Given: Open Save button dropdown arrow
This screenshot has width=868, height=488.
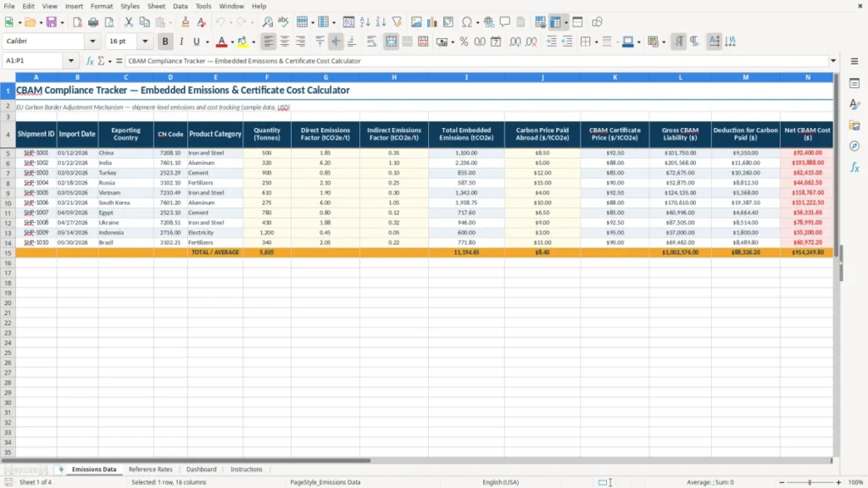Looking at the screenshot, I should (62, 23).
